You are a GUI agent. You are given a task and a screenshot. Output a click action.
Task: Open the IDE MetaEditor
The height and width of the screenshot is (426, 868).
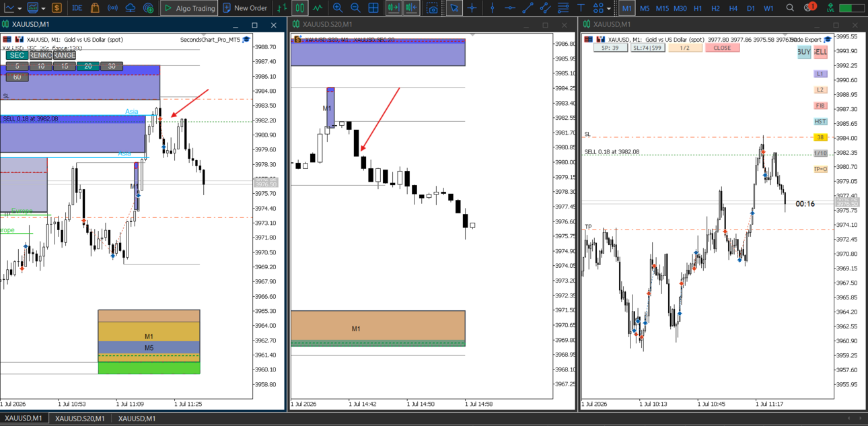(x=77, y=8)
